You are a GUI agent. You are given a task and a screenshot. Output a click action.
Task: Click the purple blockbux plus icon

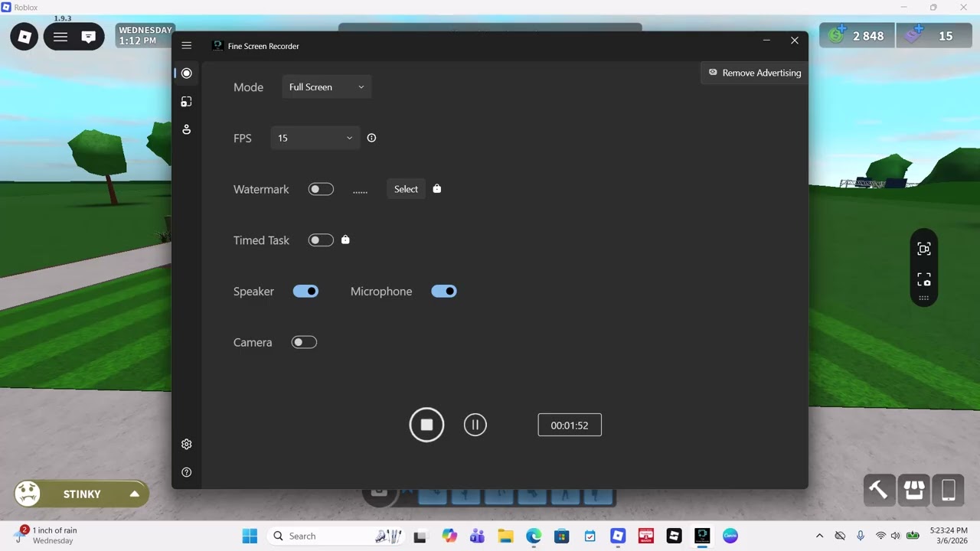pos(913,34)
